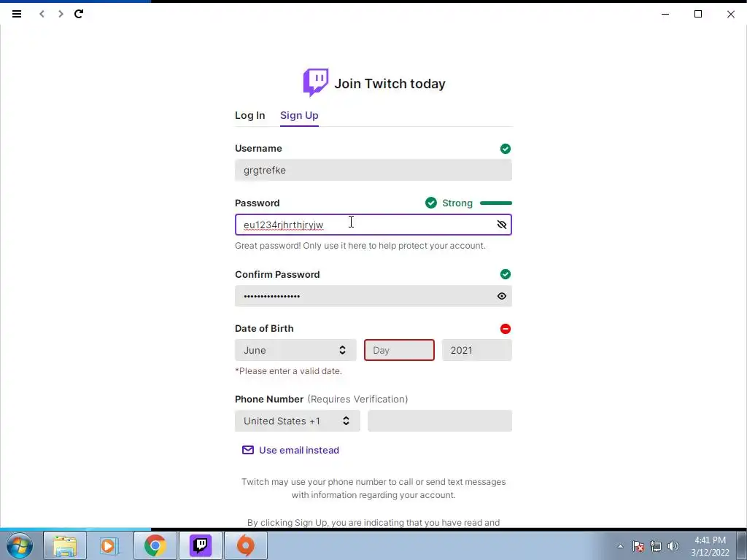Click the Please enter a valid date message
Image resolution: width=747 pixels, height=560 pixels.
click(288, 371)
